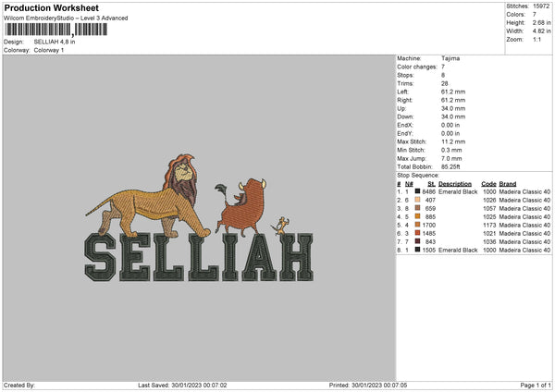Click the Printed timestamp '30/01/2023 00:07:05'
The width and height of the screenshot is (555, 392).
click(x=379, y=385)
